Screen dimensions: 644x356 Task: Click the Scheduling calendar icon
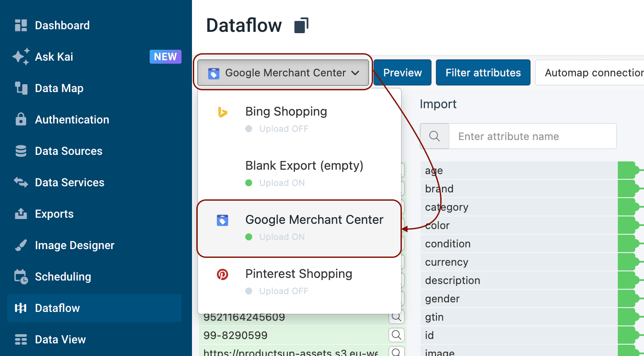pyautogui.click(x=21, y=277)
